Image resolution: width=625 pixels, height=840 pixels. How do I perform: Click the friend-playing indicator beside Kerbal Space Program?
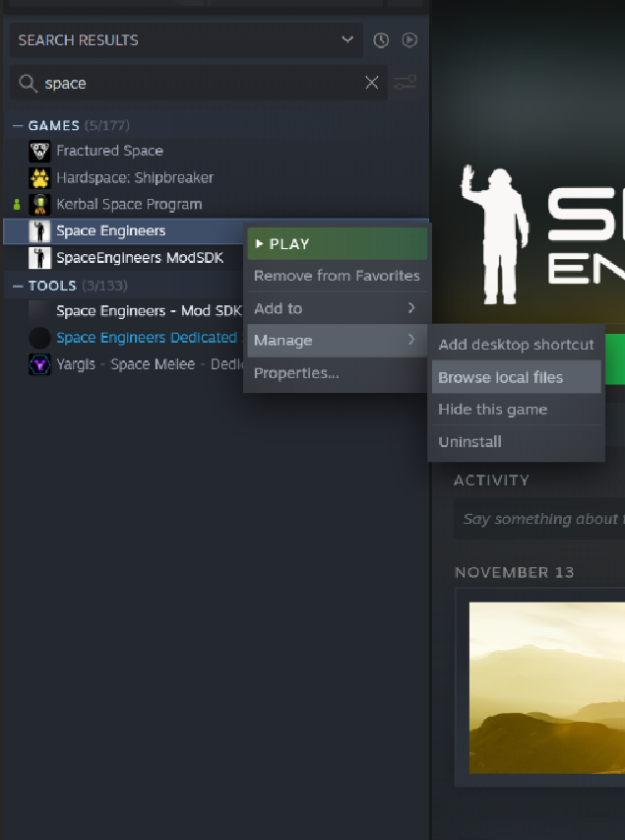pos(17,204)
